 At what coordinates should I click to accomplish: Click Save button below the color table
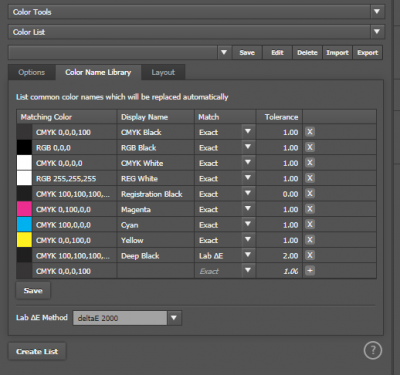point(33,291)
